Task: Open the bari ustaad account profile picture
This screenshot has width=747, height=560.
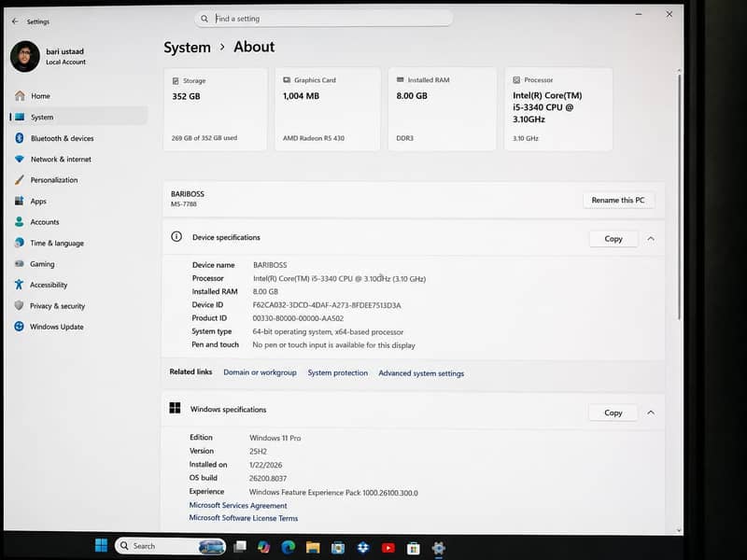Action: click(x=25, y=56)
